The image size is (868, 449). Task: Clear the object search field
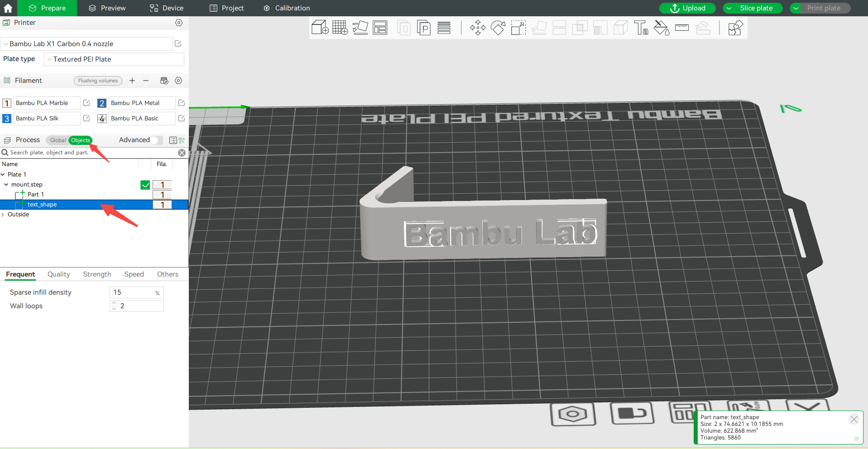pos(182,153)
